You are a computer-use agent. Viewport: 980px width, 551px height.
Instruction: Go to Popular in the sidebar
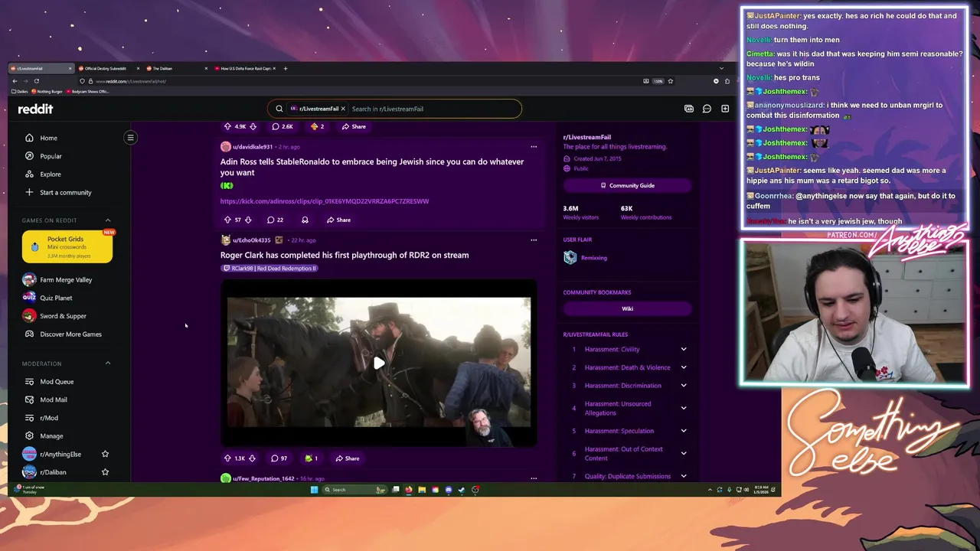51,156
